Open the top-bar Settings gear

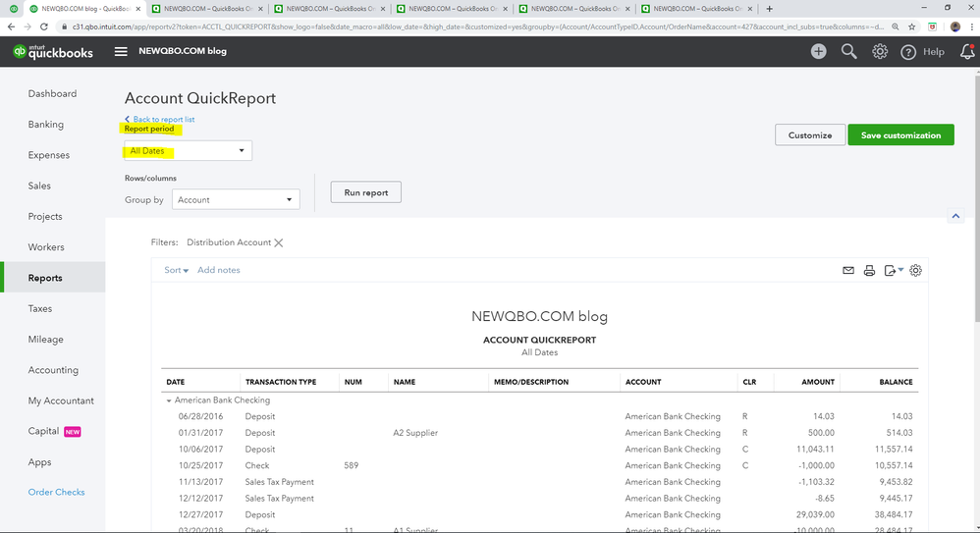pos(880,51)
